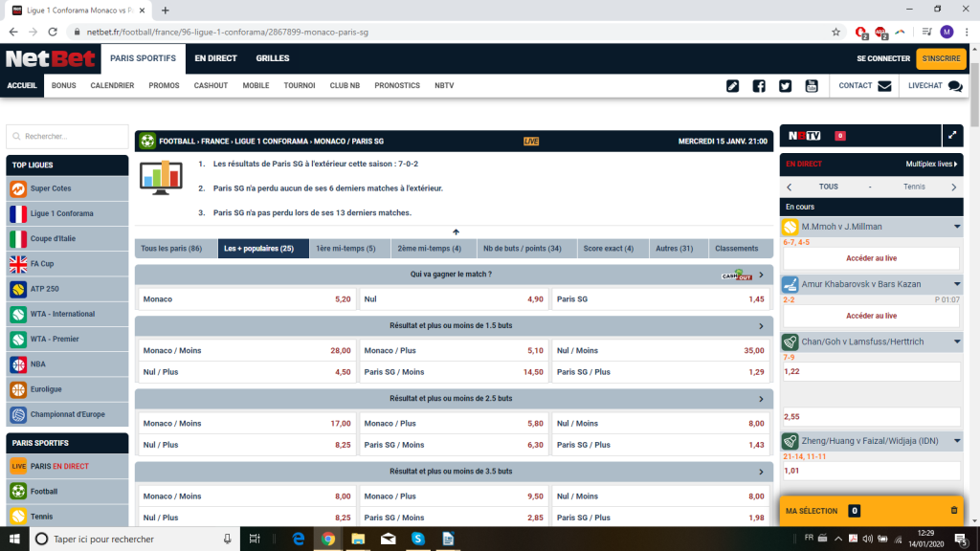The width and height of the screenshot is (980, 551).
Task: Open Paris En Direct sidebar item
Action: click(x=68, y=466)
